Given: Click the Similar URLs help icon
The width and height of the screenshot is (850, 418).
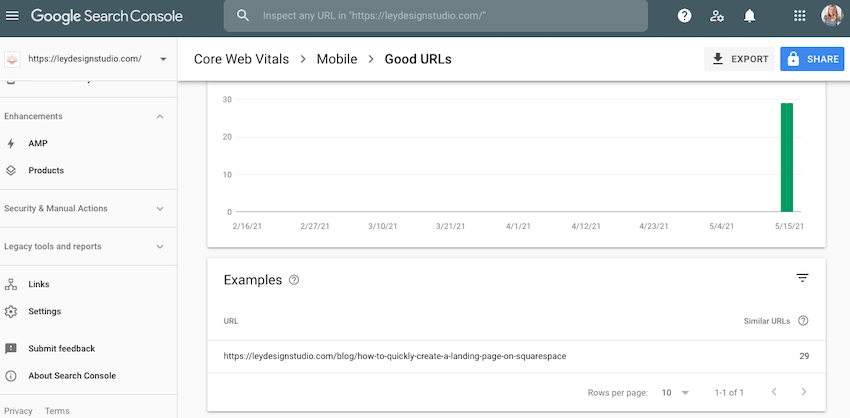Looking at the screenshot, I should [803, 320].
